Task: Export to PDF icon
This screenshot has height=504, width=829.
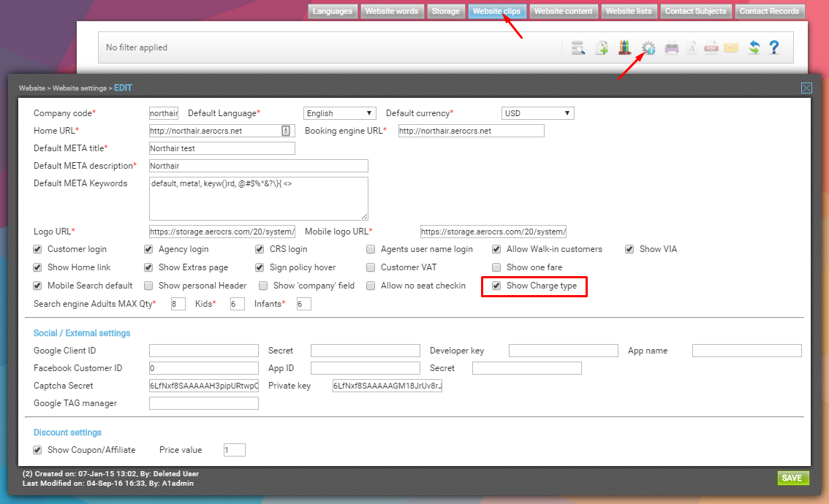Action: click(x=711, y=48)
